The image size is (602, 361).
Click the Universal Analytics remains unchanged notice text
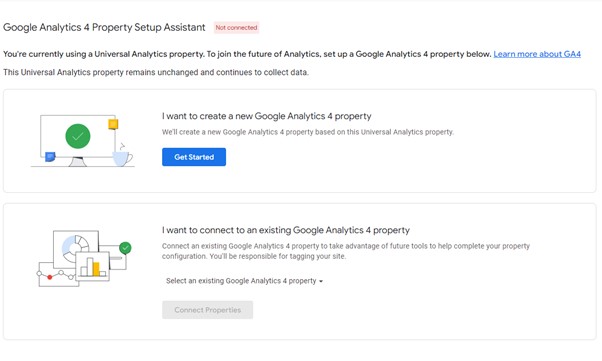click(x=156, y=72)
